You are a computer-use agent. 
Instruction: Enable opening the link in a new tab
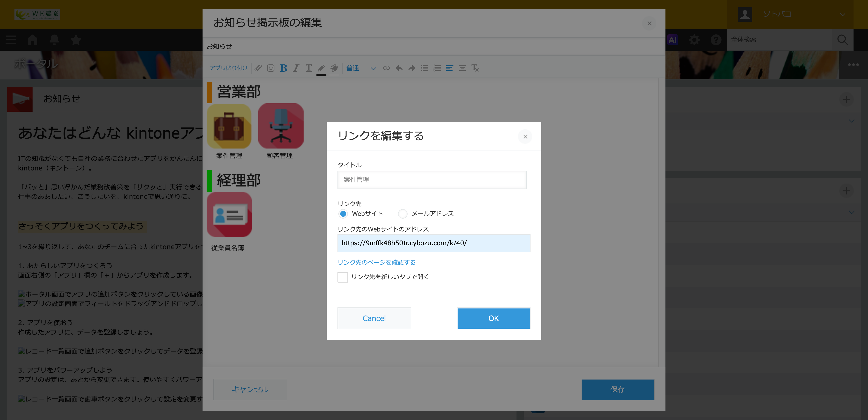pos(343,277)
